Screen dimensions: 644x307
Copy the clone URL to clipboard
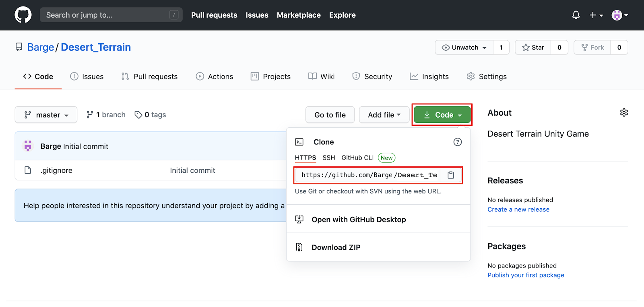(451, 175)
